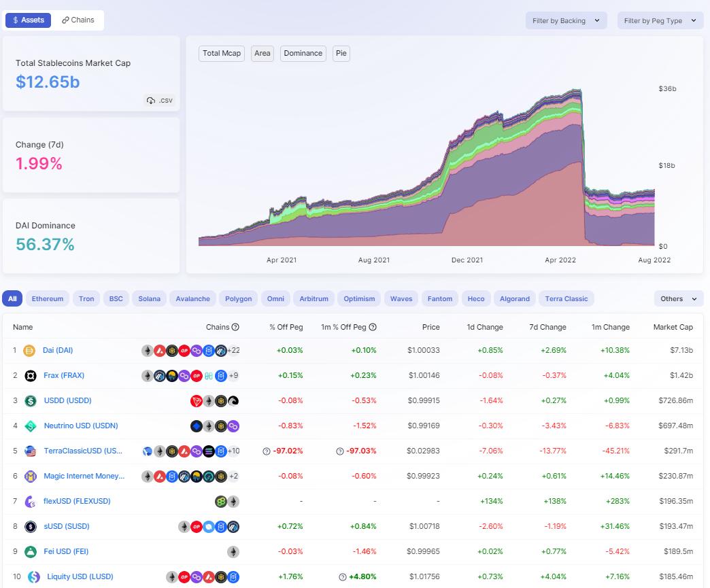Open the Filter by Peg Type dropdown
710x588 pixels.
(660, 20)
